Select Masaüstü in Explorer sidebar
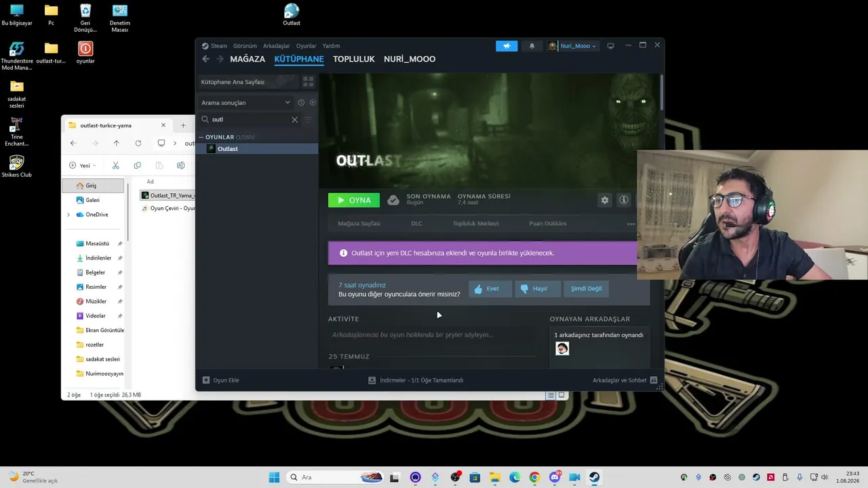Image resolution: width=868 pixels, height=488 pixels. tap(97, 243)
